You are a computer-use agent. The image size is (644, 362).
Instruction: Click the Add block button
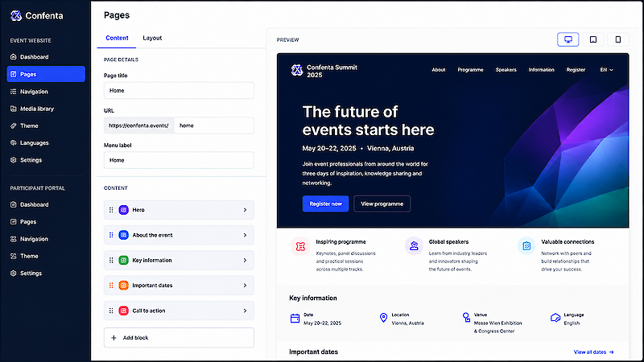point(179,338)
